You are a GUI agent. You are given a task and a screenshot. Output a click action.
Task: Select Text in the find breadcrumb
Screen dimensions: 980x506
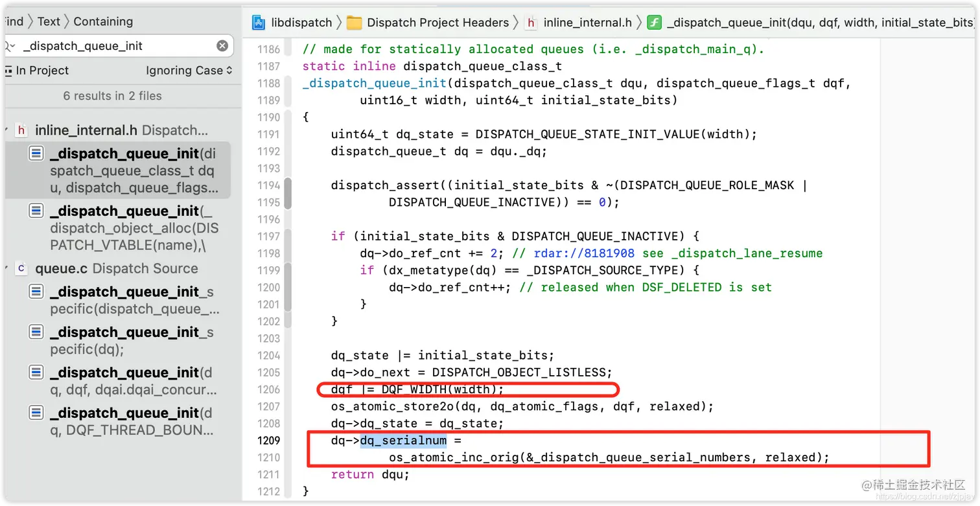(x=49, y=21)
